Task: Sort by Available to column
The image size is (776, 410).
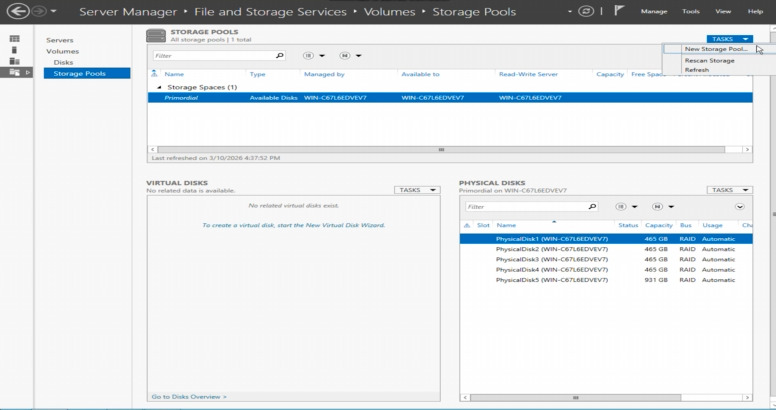Action: coord(420,74)
